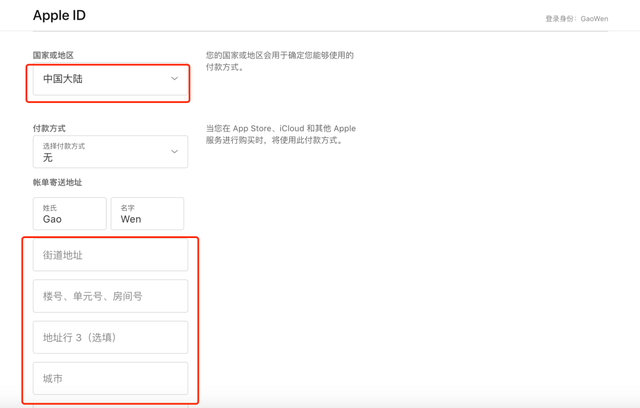Viewport: 640px width, 408px height.
Task: Click the 当您在 App Store、iCloud description text
Action: click(x=281, y=134)
